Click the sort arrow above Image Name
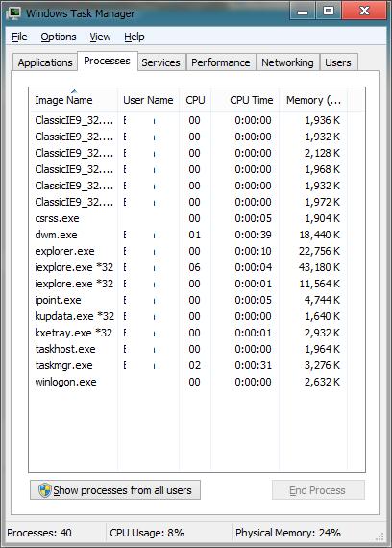392x548 pixels. (x=74, y=91)
